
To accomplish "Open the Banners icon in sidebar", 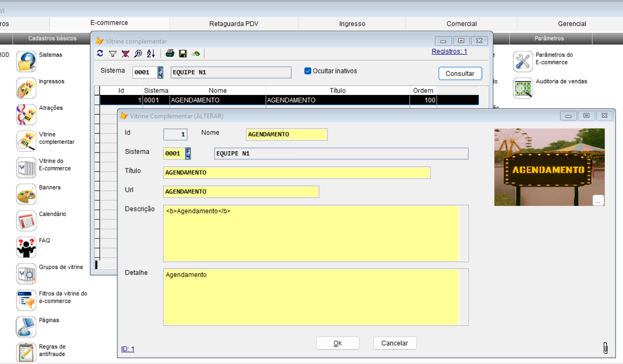I will click(x=26, y=194).
